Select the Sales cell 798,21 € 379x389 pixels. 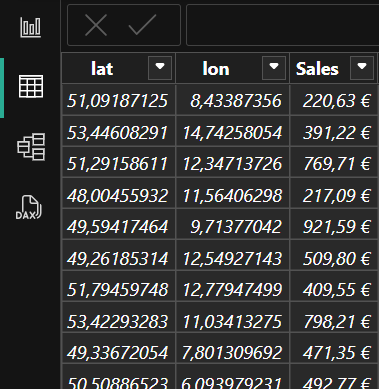click(334, 321)
